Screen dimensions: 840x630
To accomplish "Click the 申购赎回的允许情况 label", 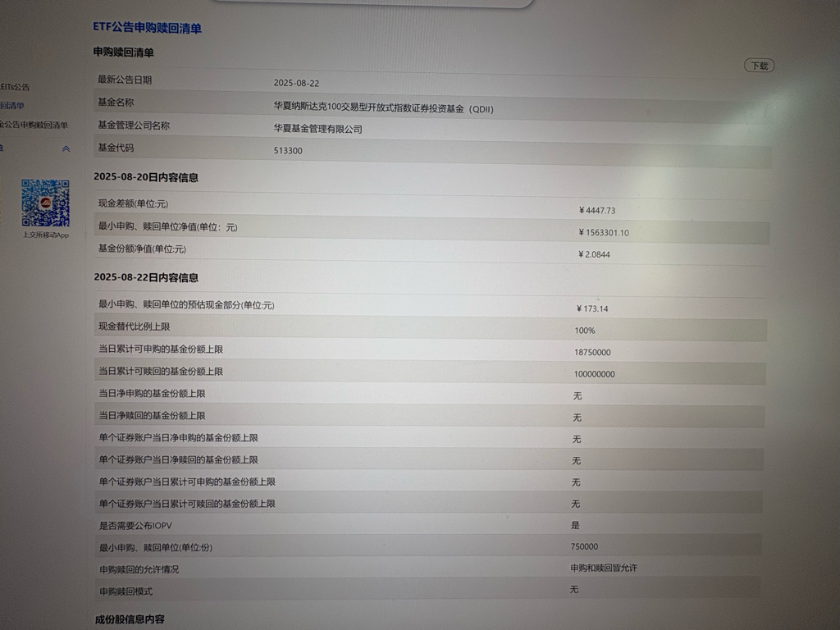I will tap(139, 569).
